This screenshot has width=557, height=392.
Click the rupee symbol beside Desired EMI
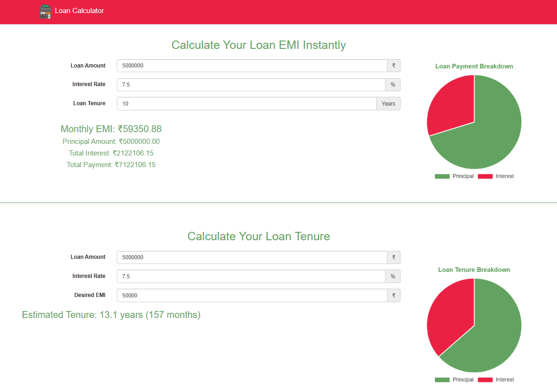coord(394,296)
